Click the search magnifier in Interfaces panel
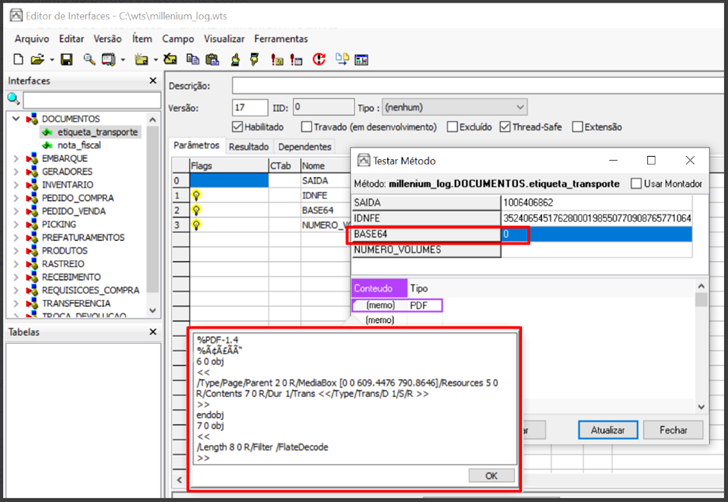The width and height of the screenshot is (728, 502). [x=13, y=98]
